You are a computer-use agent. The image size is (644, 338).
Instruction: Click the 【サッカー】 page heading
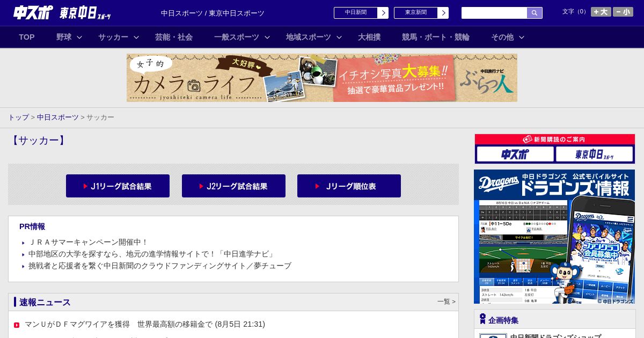pyautogui.click(x=39, y=141)
